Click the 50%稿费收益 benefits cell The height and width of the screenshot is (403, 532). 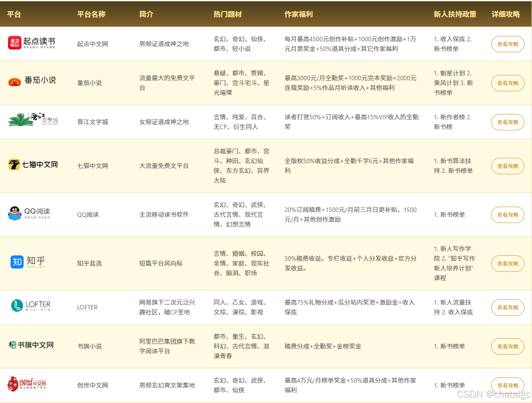(351, 264)
